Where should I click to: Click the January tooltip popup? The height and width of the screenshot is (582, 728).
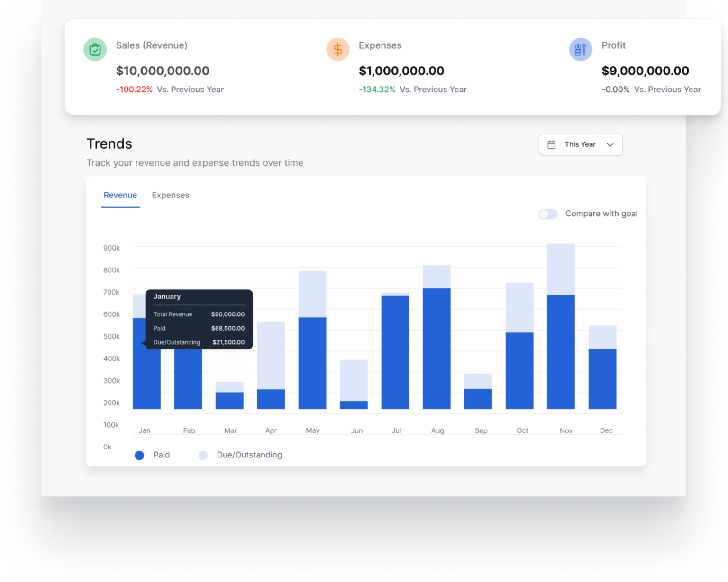tap(199, 319)
